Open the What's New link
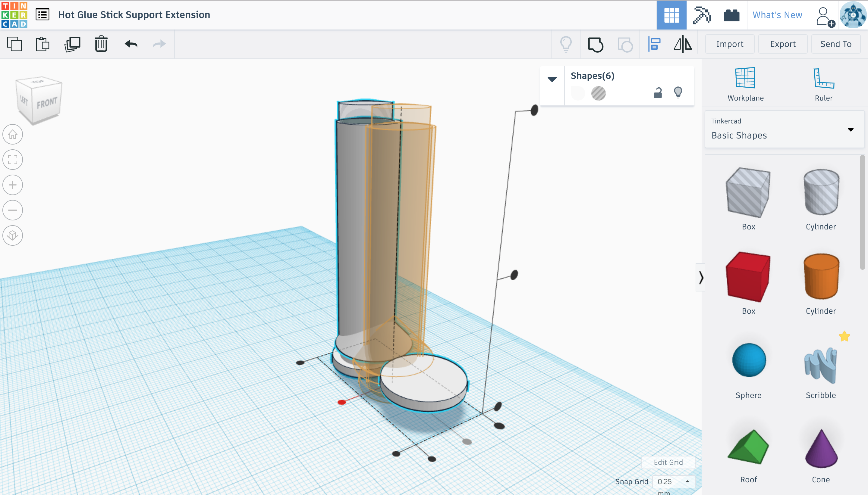This screenshot has height=495, width=868. click(x=777, y=15)
